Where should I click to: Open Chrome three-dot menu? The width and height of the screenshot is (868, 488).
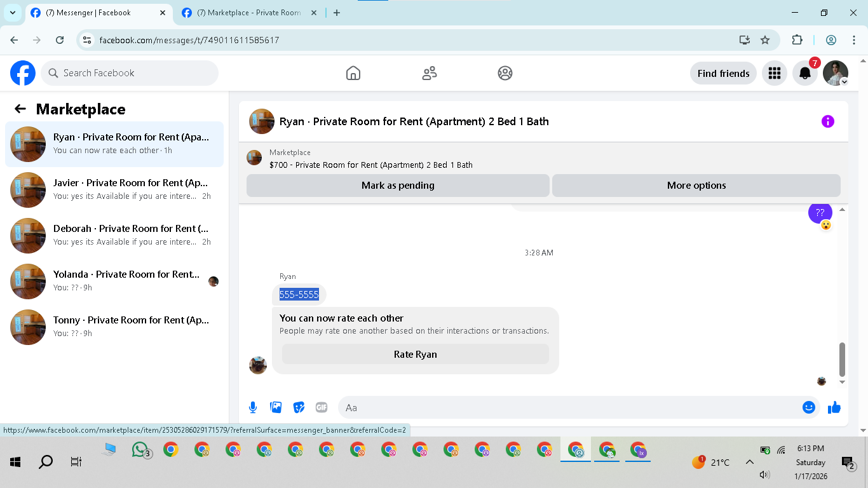click(x=854, y=40)
